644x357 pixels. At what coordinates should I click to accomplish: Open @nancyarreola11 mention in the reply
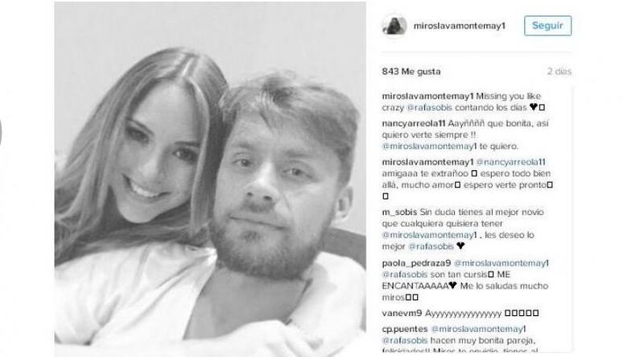[510, 162]
